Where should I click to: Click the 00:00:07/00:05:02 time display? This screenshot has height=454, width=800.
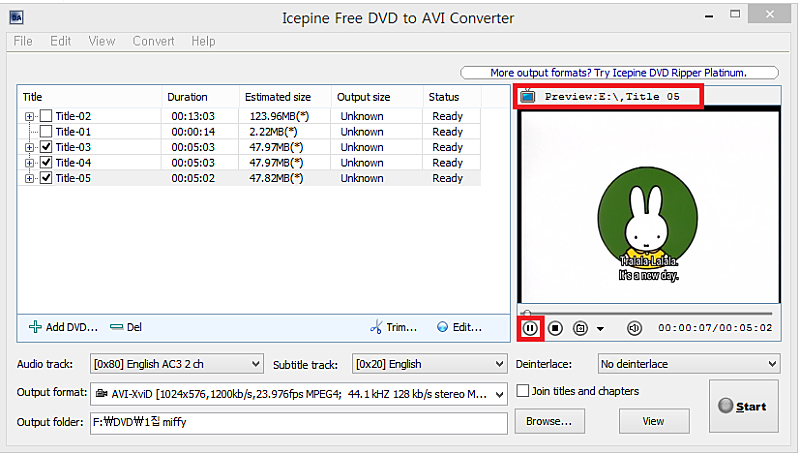tap(715, 328)
